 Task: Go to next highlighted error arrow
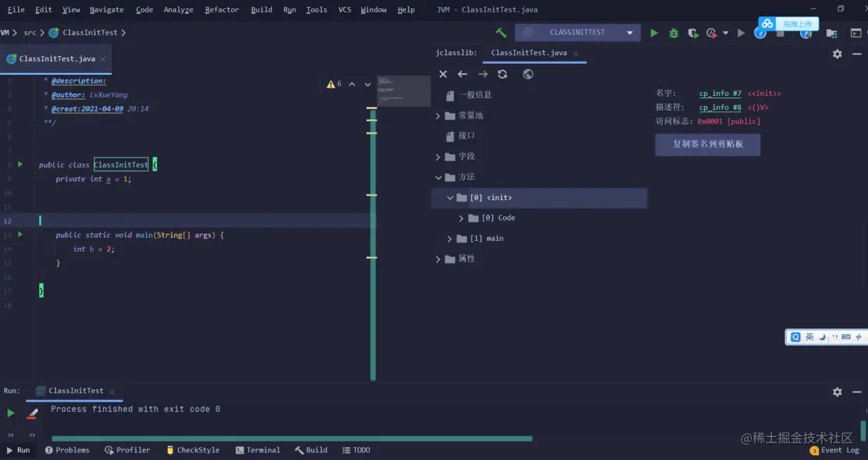tap(367, 84)
